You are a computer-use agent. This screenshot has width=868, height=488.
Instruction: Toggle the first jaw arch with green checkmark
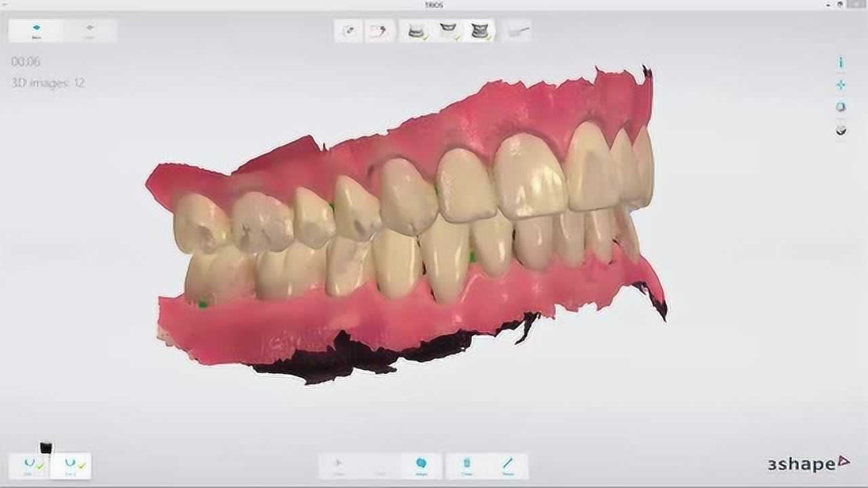30,464
